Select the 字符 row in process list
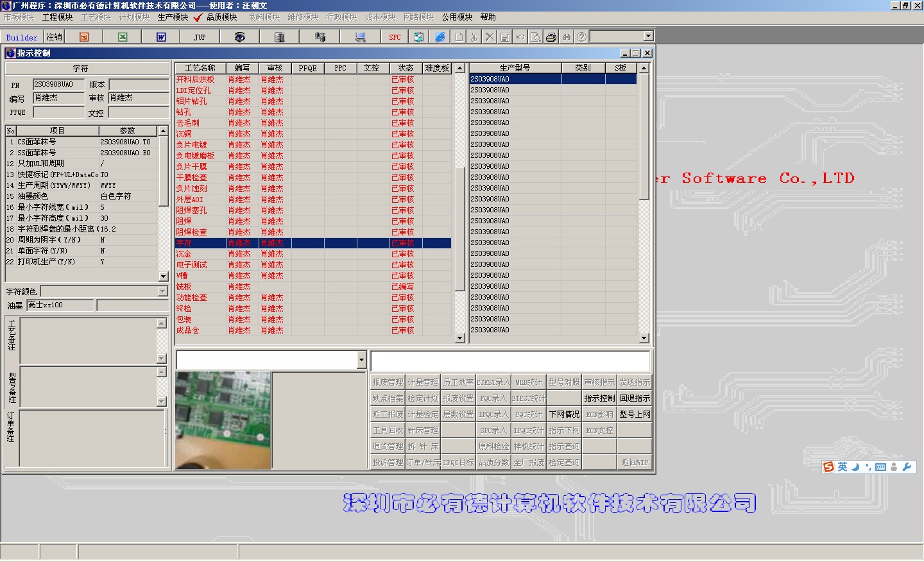This screenshot has width=924, height=562. (x=313, y=243)
